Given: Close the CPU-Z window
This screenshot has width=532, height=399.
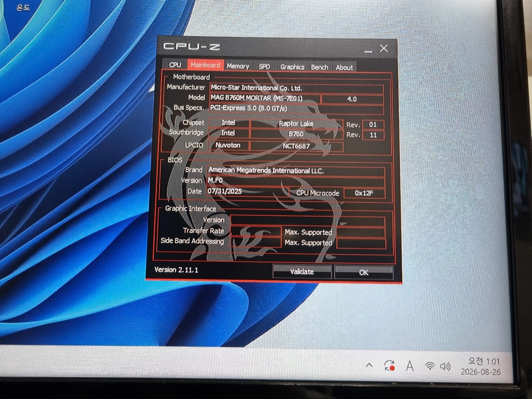Looking at the screenshot, I should pyautogui.click(x=384, y=48).
